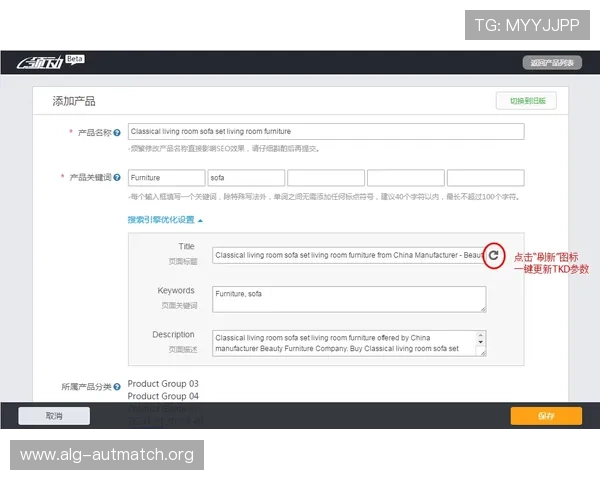Click the refresh icon beside the Title field

[x=494, y=255]
